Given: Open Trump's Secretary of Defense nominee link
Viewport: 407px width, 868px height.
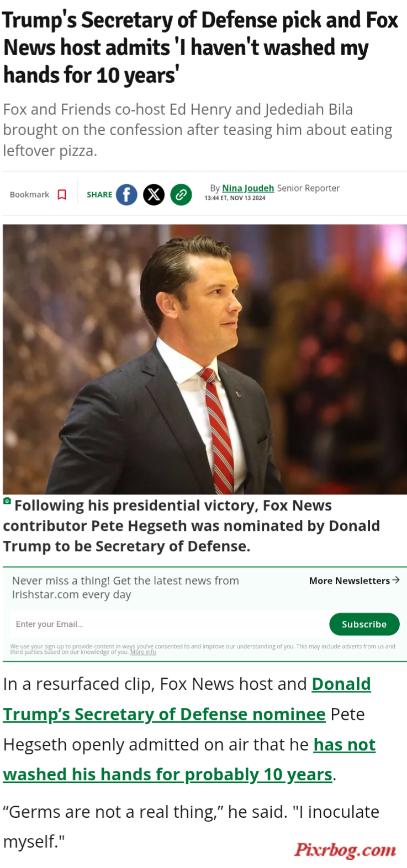Looking at the screenshot, I should (x=187, y=699).
